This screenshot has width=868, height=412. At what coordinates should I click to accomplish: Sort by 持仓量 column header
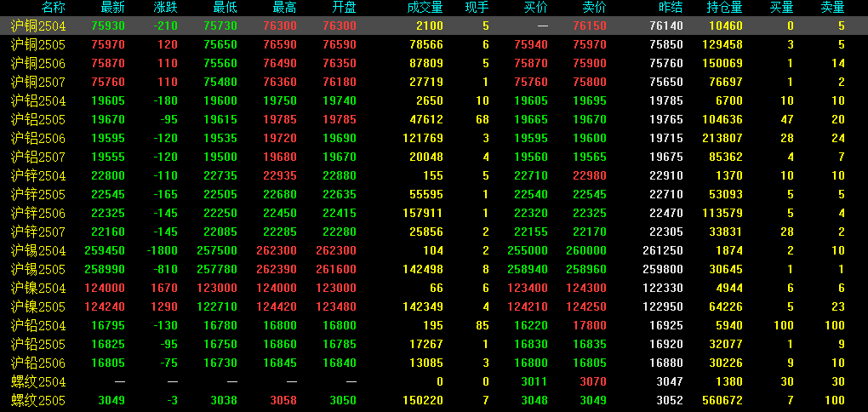click(x=725, y=8)
